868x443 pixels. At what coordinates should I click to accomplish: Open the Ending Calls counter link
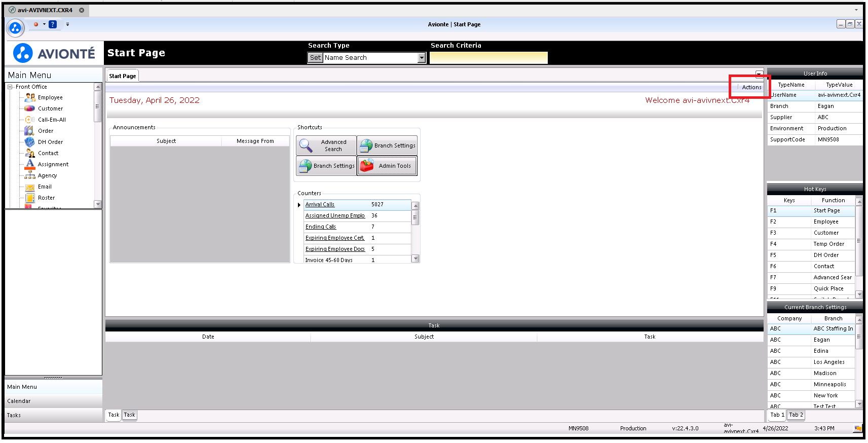[321, 227]
